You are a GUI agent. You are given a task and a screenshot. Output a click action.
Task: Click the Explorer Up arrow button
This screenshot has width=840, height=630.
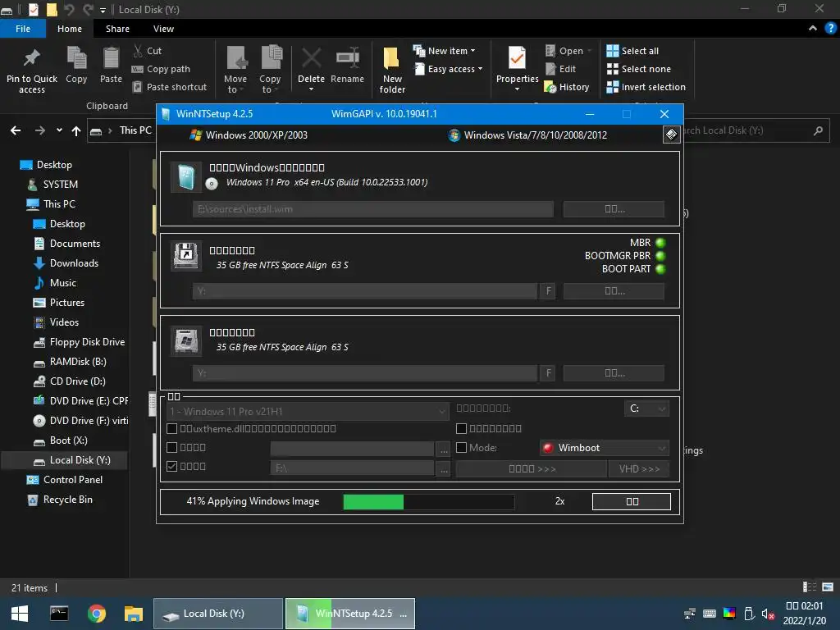tap(76, 130)
